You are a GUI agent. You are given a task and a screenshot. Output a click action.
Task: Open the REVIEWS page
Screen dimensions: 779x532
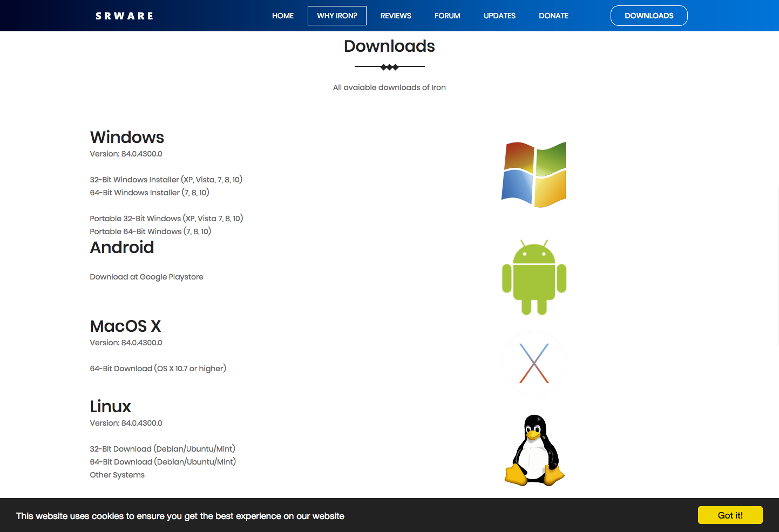(x=395, y=16)
